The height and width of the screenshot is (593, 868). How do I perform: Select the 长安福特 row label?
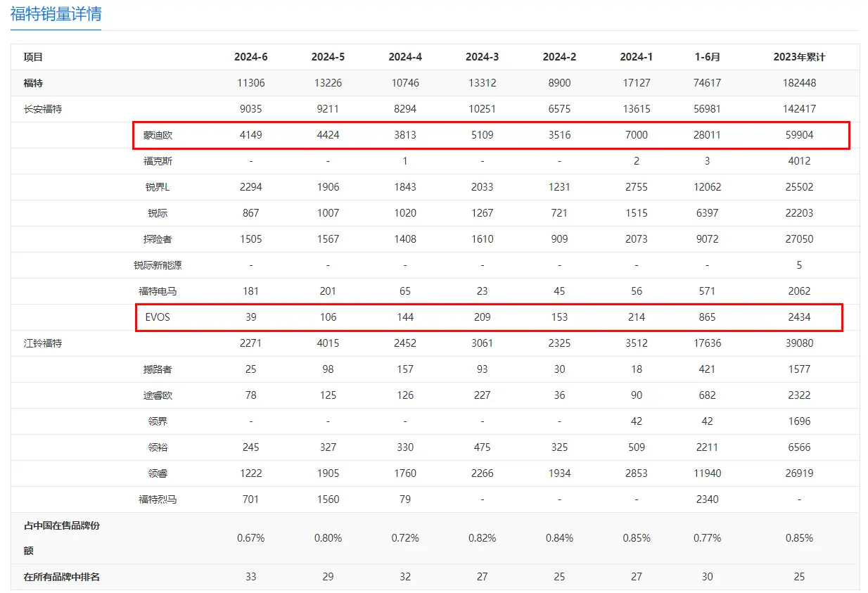click(x=42, y=109)
